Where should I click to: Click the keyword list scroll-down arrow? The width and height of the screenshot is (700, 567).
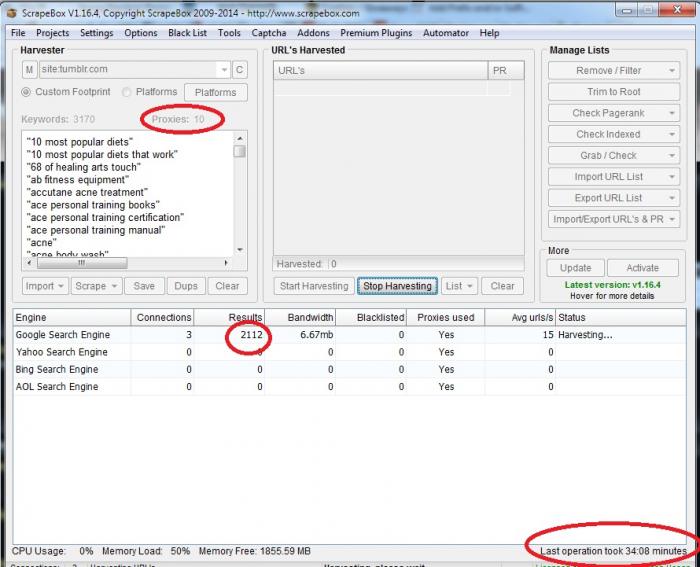tap(240, 250)
